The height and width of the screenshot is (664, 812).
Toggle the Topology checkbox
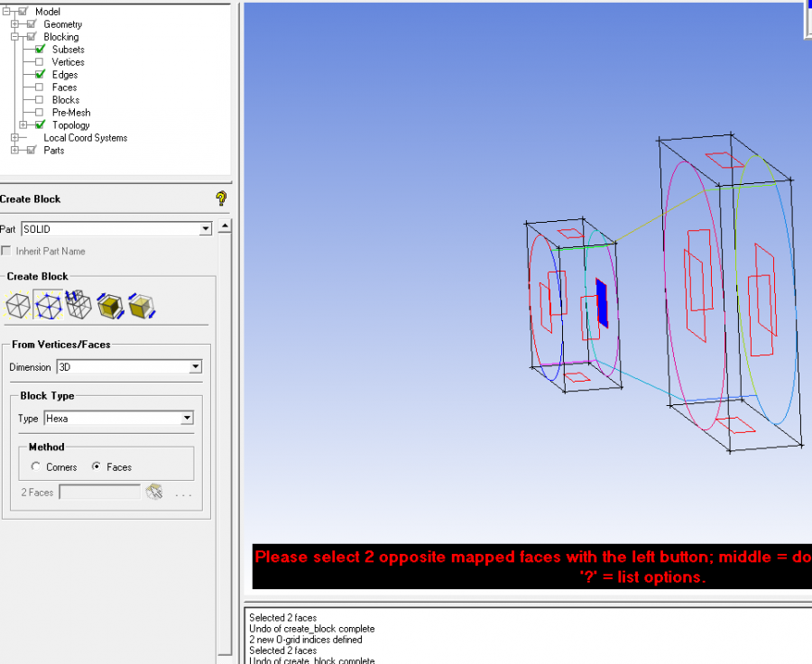[x=40, y=124]
